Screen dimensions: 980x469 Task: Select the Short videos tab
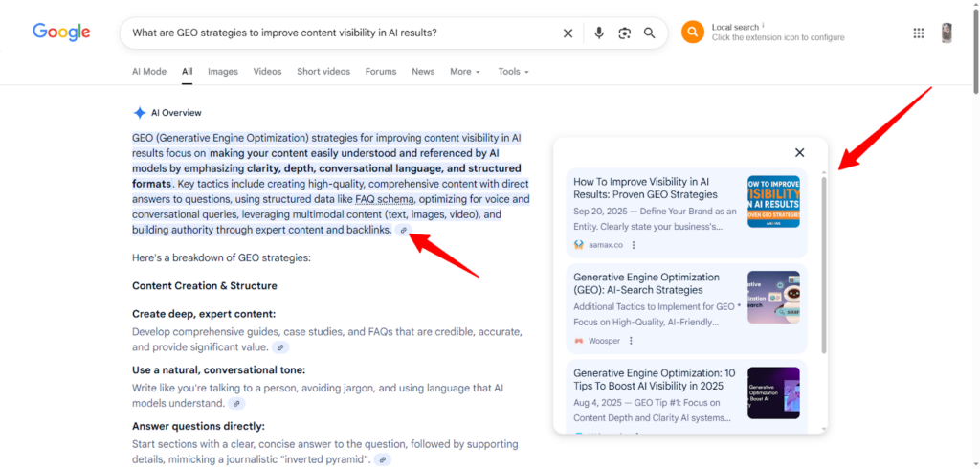point(323,72)
